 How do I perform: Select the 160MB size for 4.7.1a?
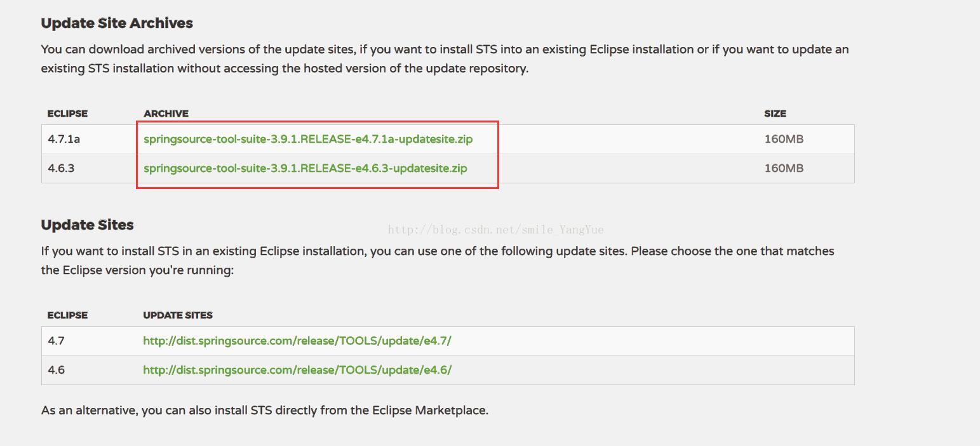[x=784, y=139]
